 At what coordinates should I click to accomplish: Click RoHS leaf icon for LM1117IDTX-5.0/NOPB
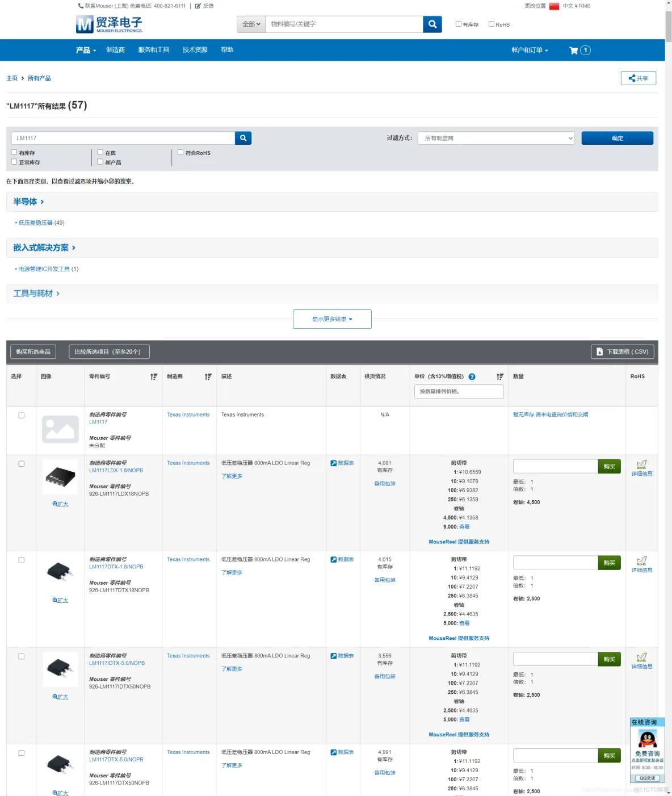pyautogui.click(x=642, y=657)
